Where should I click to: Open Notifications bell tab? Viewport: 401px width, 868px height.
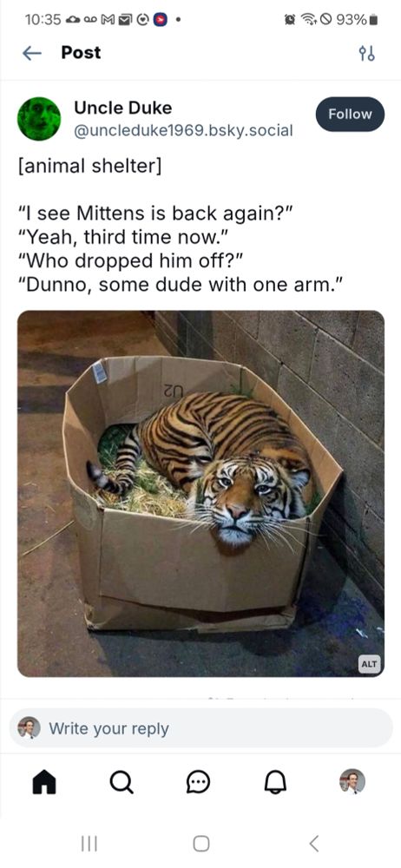[276, 782]
